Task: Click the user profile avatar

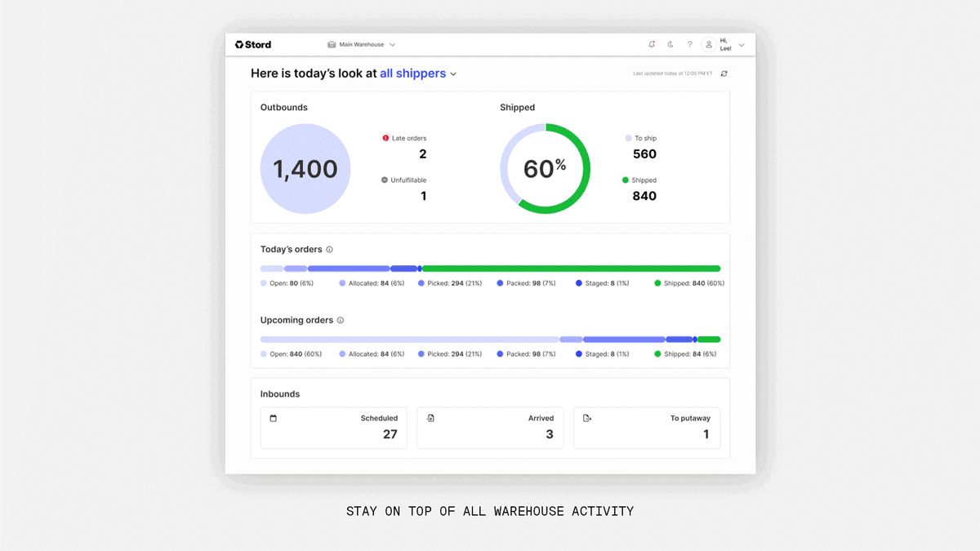Action: coord(709,45)
